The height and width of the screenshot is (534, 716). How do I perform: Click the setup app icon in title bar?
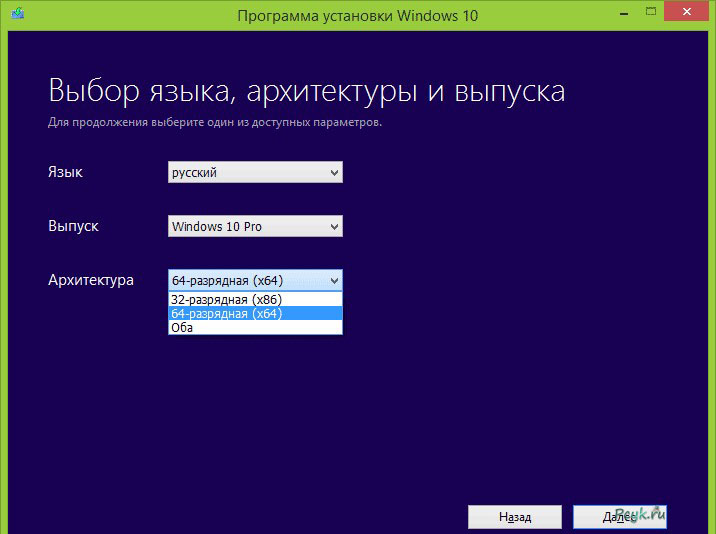tap(17, 13)
